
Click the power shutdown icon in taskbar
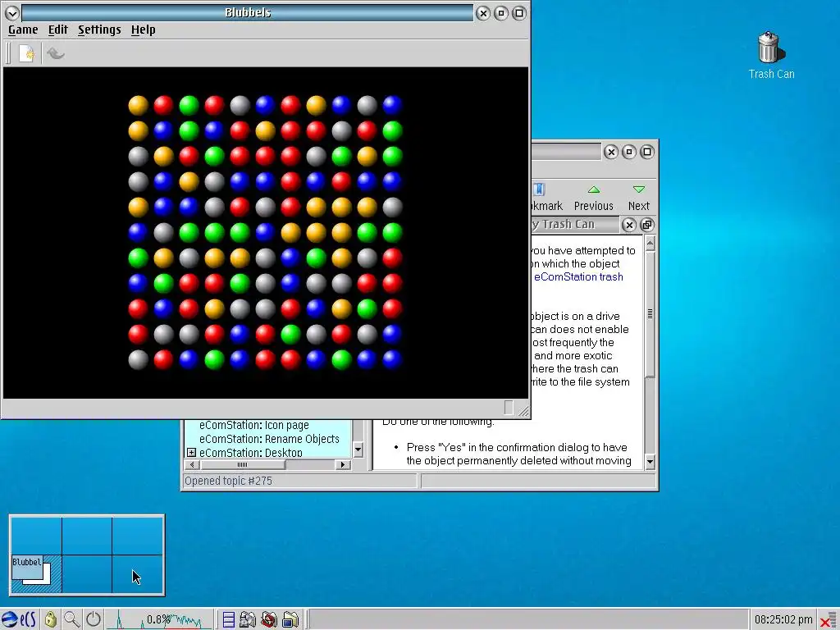click(x=94, y=620)
